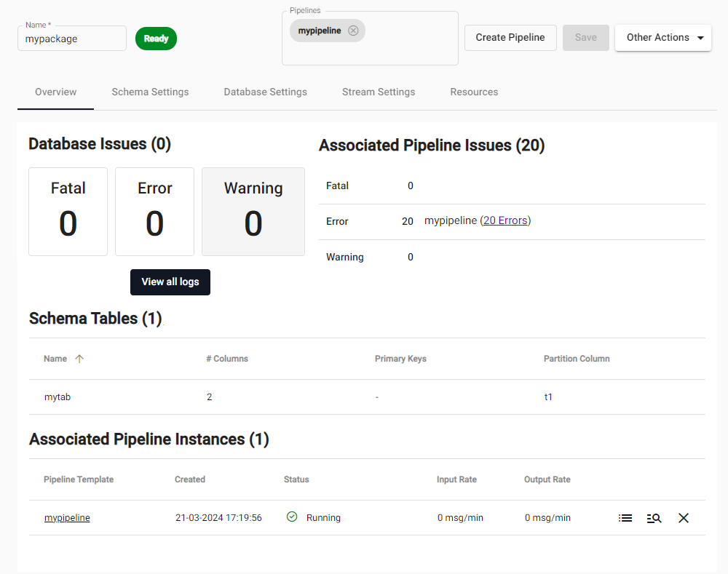Focus the Name input field
The height and width of the screenshot is (574, 728).
point(72,39)
